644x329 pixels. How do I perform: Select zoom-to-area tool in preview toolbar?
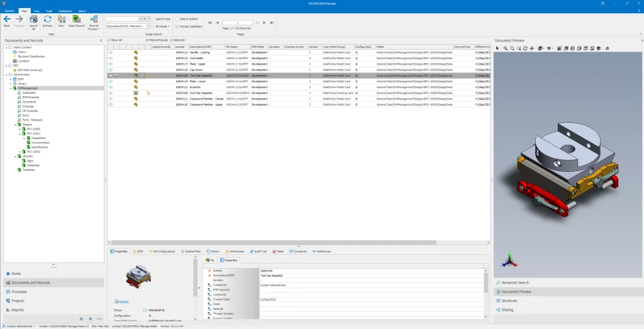[512, 48]
